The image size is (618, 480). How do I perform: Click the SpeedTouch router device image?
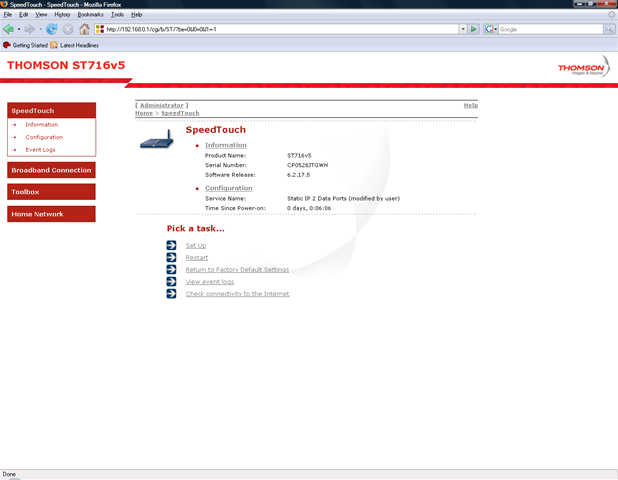coord(157,139)
